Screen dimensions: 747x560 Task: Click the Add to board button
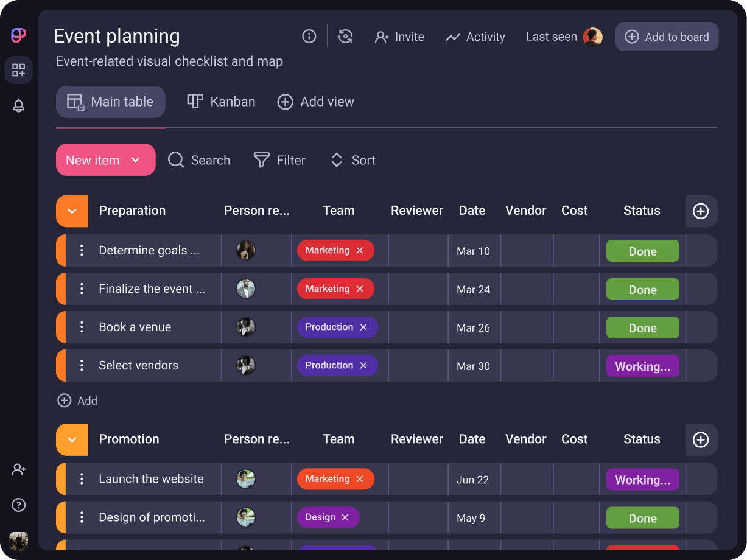coord(667,37)
